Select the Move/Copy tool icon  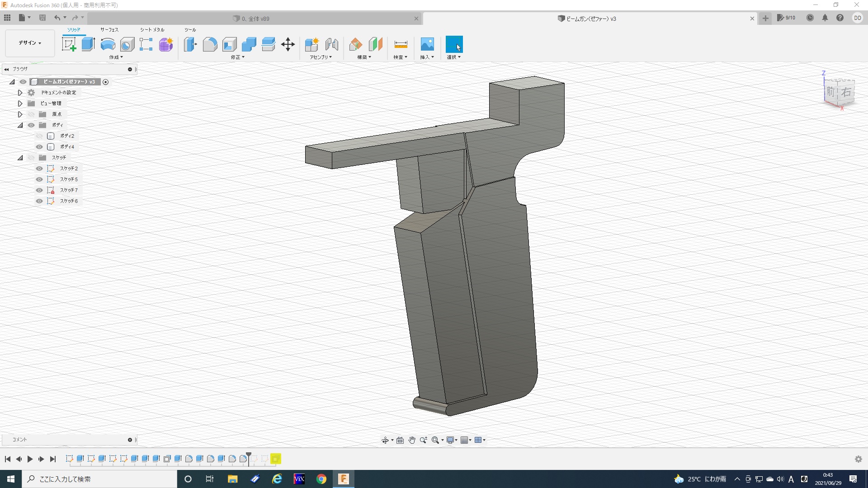tap(288, 44)
